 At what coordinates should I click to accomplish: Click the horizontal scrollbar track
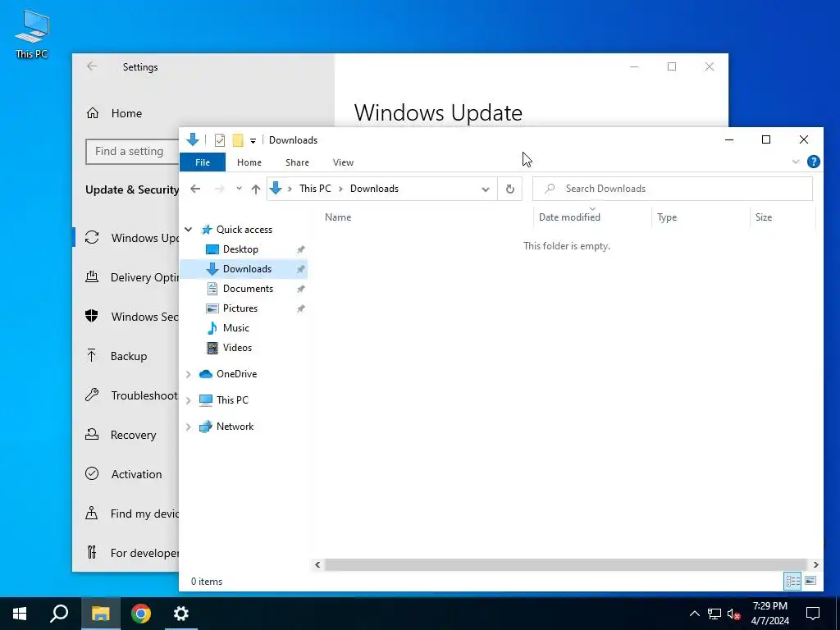(x=566, y=564)
